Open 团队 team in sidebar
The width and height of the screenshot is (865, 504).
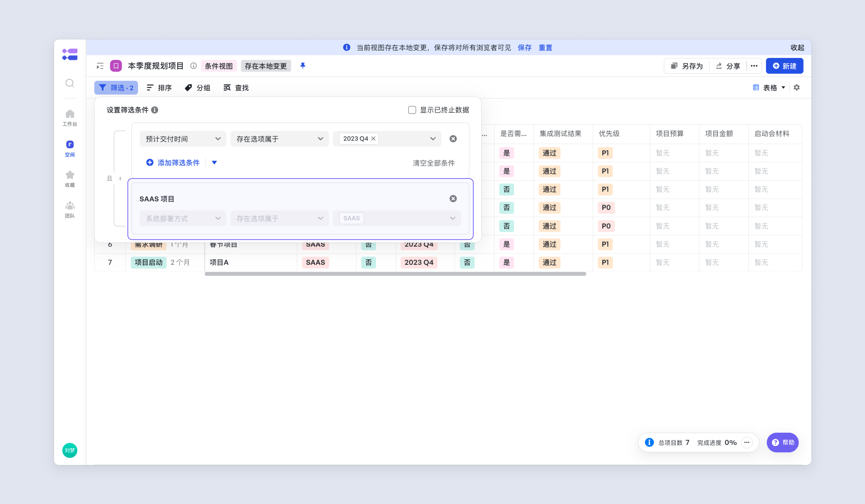click(70, 209)
